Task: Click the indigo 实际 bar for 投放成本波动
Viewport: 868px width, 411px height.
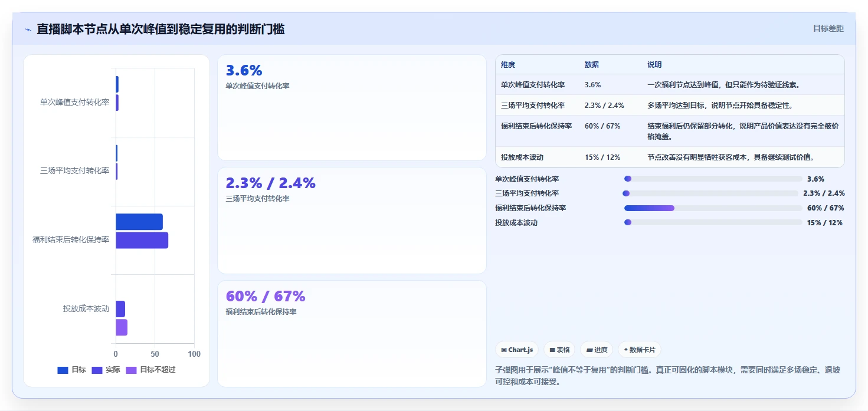Action: click(120, 309)
